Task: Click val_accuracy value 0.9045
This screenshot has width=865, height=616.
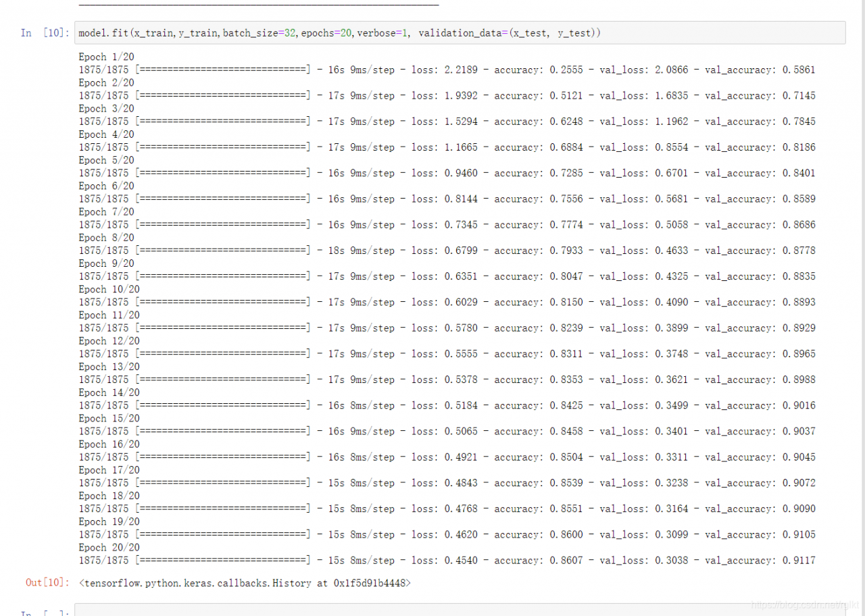Action: pyautogui.click(x=799, y=457)
